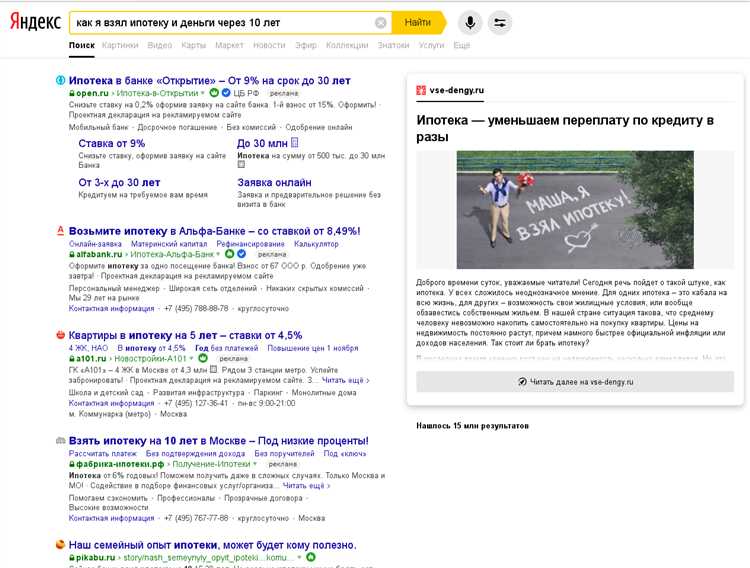Switch to the Картинки tab

click(120, 45)
